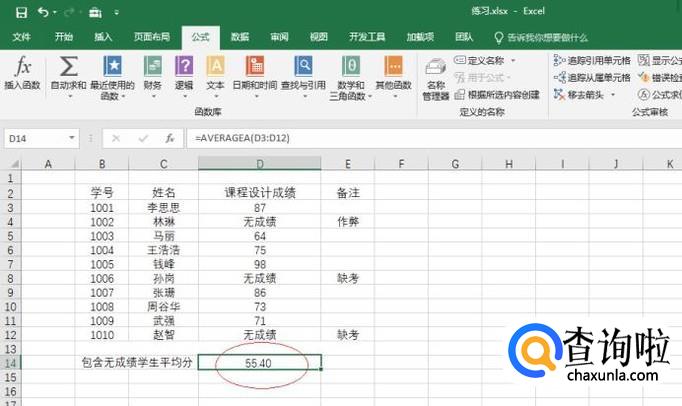Click the 定义名称 button
The image size is (682, 406).
[x=479, y=60]
